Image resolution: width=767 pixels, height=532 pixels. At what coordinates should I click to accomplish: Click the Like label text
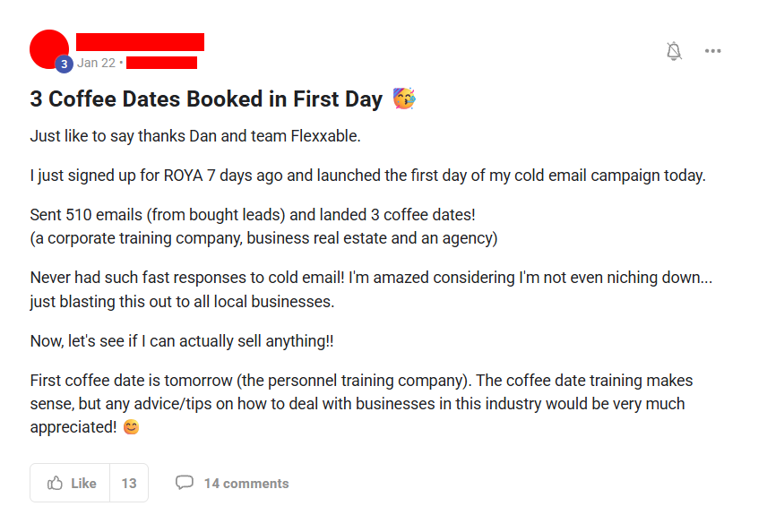[83, 483]
